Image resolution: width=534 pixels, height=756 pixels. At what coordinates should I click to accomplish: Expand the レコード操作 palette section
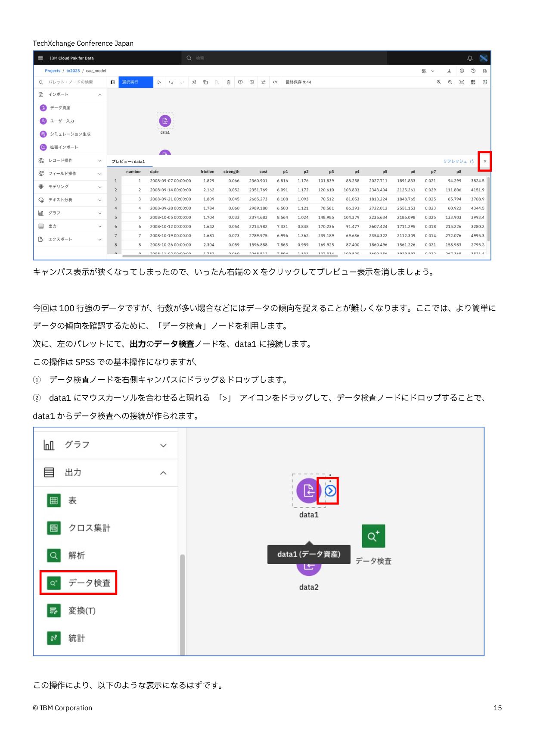click(x=100, y=161)
